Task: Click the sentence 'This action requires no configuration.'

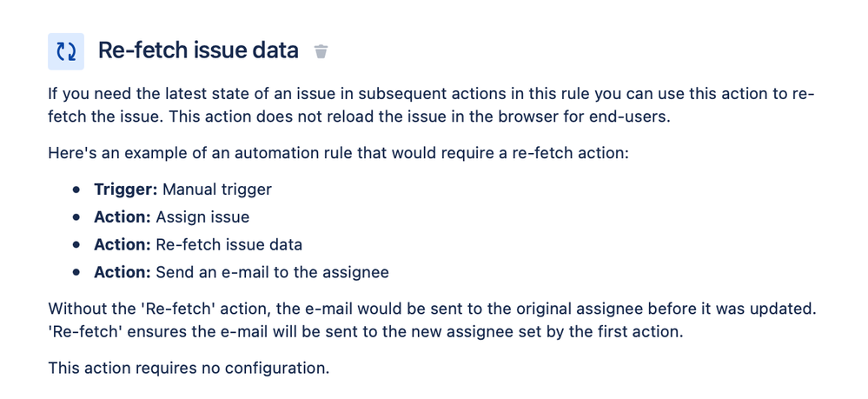Action: click(x=189, y=368)
